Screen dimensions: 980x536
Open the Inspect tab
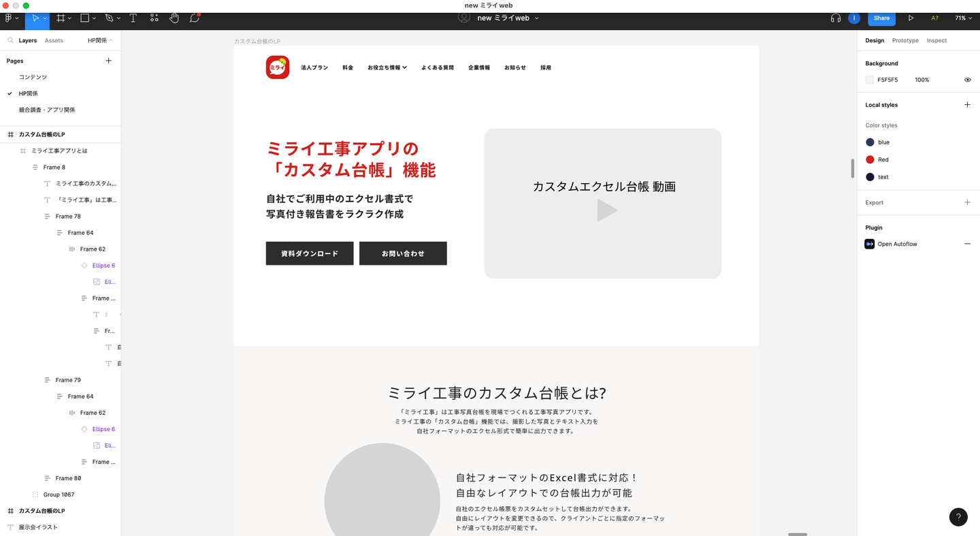(936, 41)
